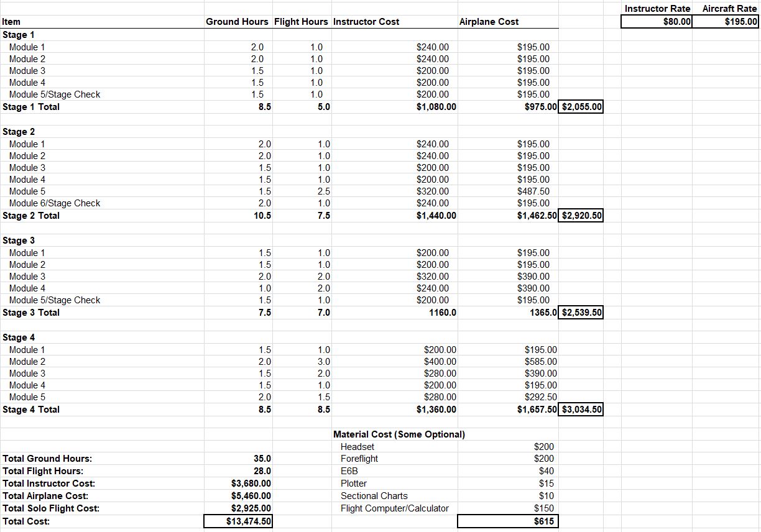The width and height of the screenshot is (761, 532).
Task: Click the $15 price cell
Action: tap(547, 484)
